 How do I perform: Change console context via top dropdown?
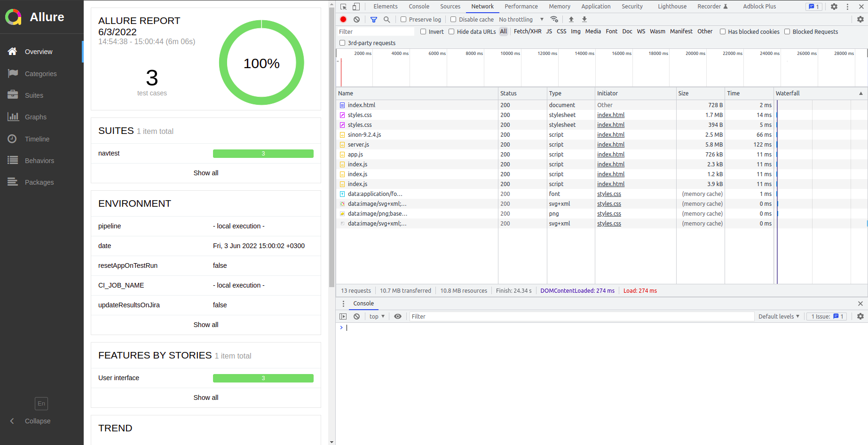point(376,316)
